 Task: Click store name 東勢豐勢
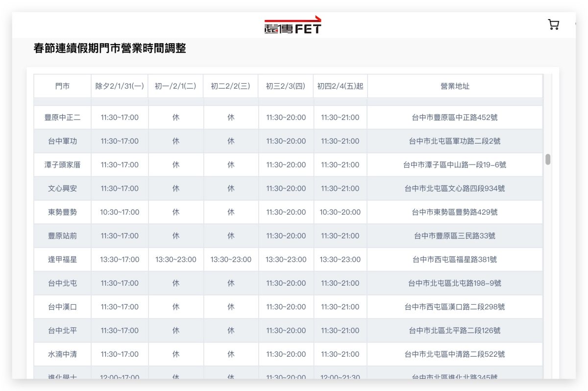tap(62, 212)
